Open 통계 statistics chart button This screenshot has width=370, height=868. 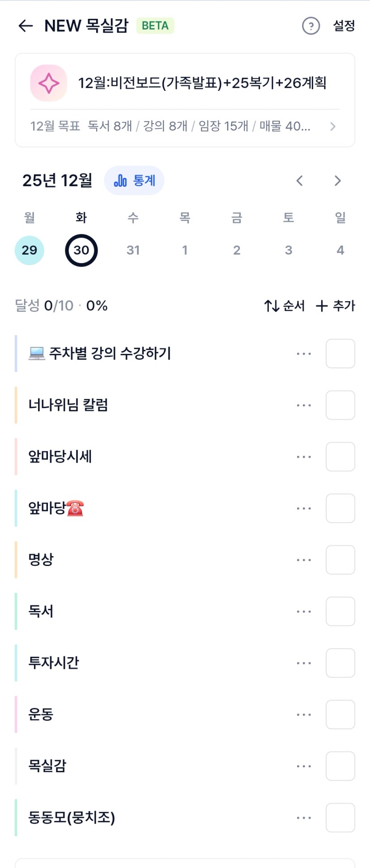point(134,181)
